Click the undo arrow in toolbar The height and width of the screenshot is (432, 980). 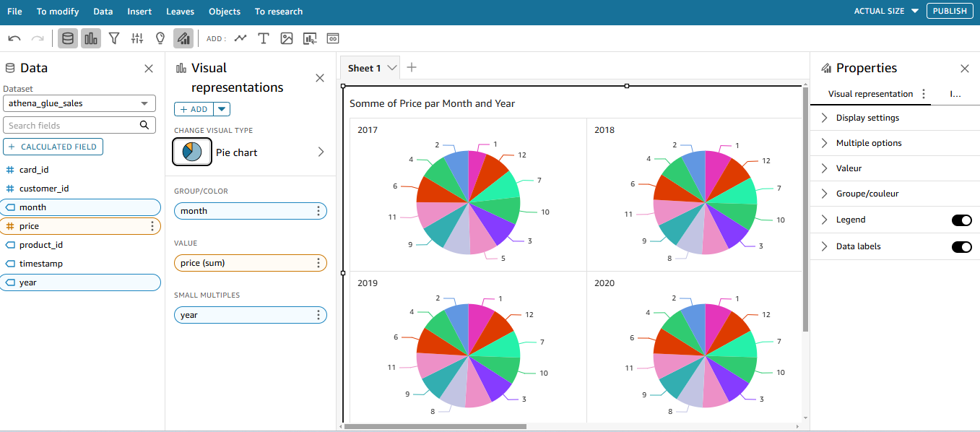click(x=14, y=38)
